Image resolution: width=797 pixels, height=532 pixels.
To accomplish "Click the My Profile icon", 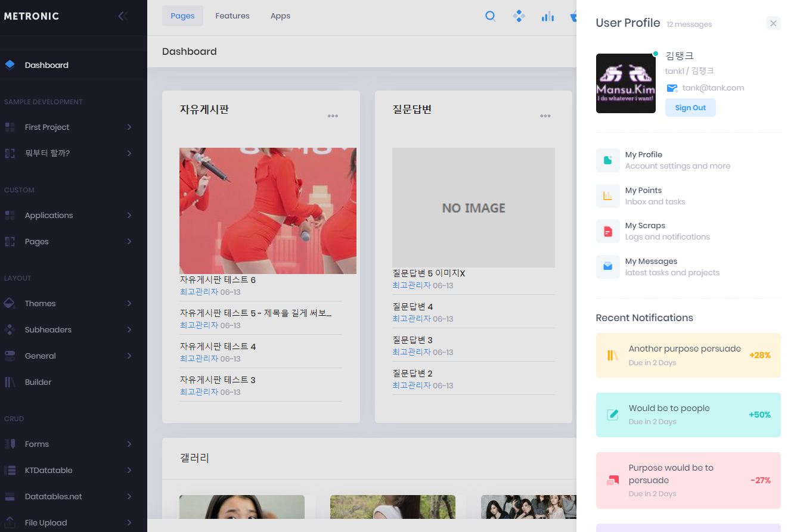I will click(x=607, y=160).
